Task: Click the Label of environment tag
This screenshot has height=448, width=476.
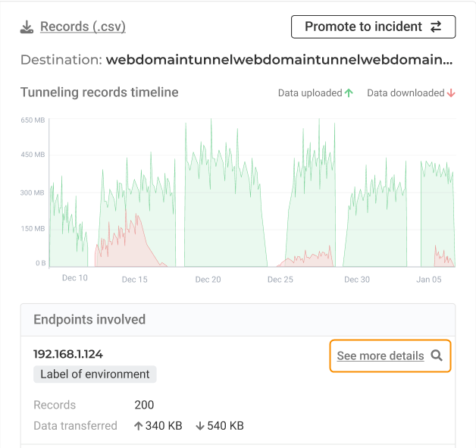Action: click(x=95, y=374)
